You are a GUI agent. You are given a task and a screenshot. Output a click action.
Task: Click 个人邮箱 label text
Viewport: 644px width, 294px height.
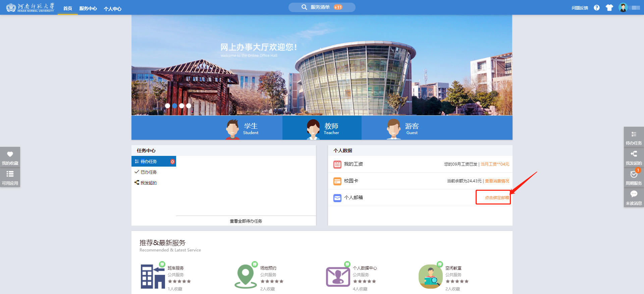coord(354,197)
